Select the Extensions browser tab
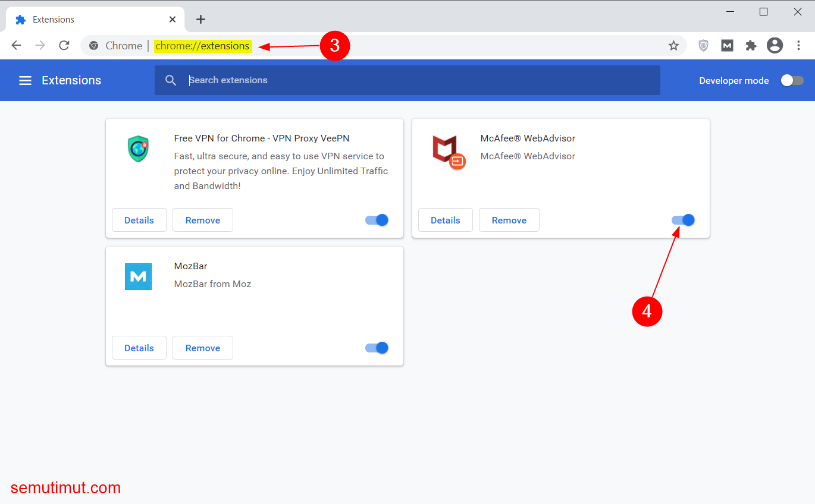Image resolution: width=815 pixels, height=504 pixels. (95, 20)
